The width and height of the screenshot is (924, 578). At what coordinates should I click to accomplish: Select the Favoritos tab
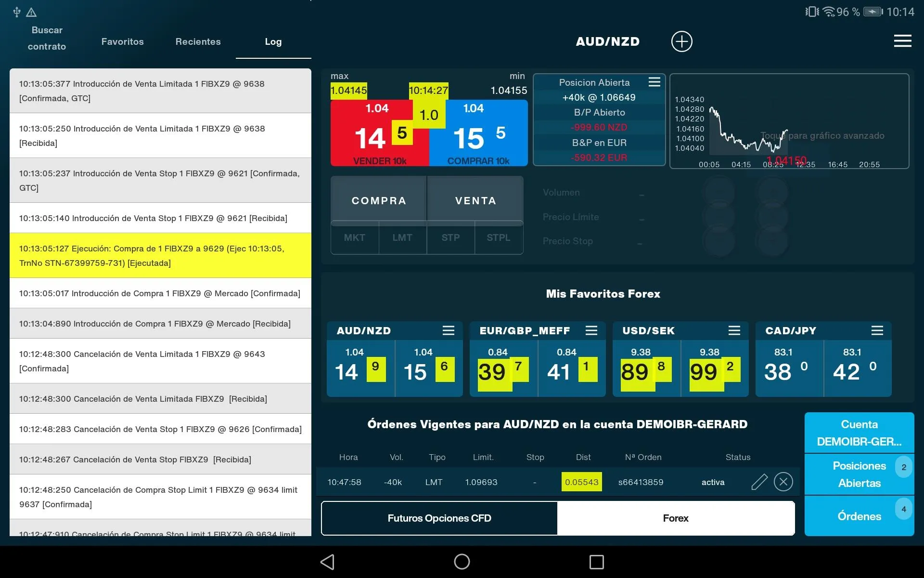pos(122,41)
